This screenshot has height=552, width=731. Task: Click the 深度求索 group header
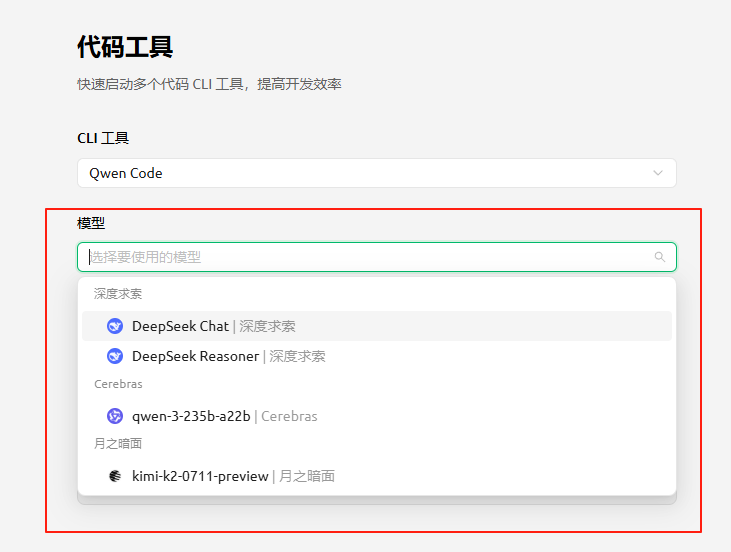117,294
